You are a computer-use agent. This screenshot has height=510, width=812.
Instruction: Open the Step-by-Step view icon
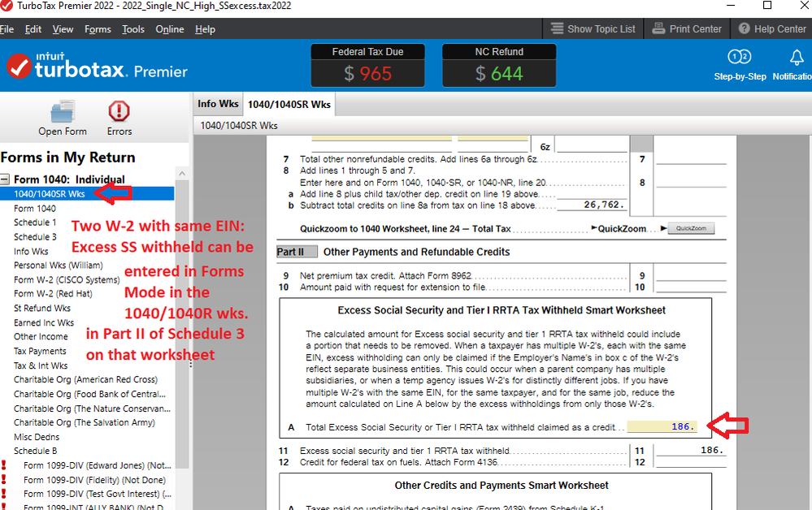point(740,58)
